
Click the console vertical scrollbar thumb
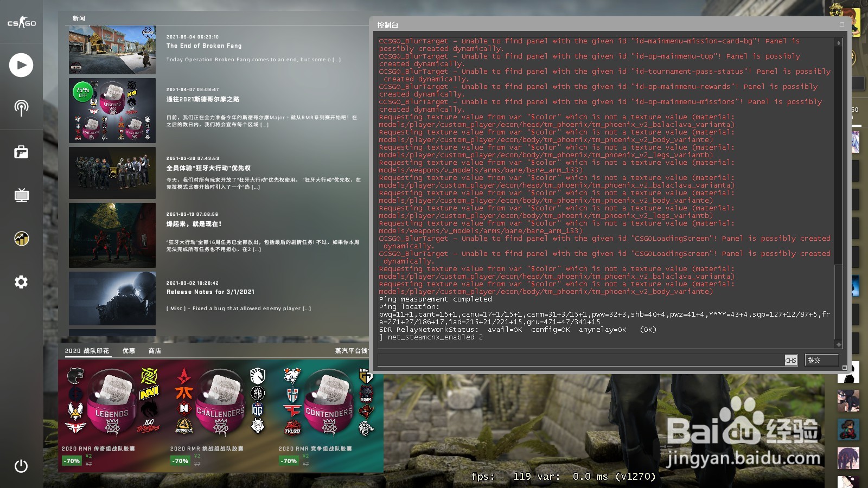click(x=839, y=301)
